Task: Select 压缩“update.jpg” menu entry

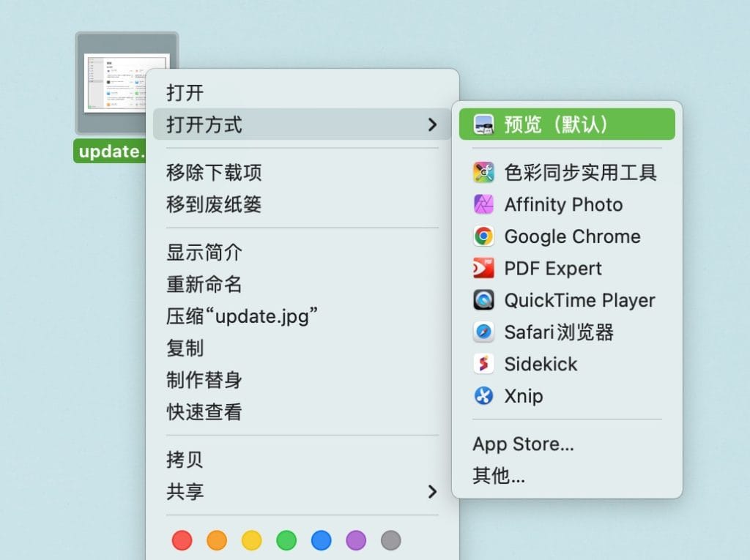Action: 302,316
